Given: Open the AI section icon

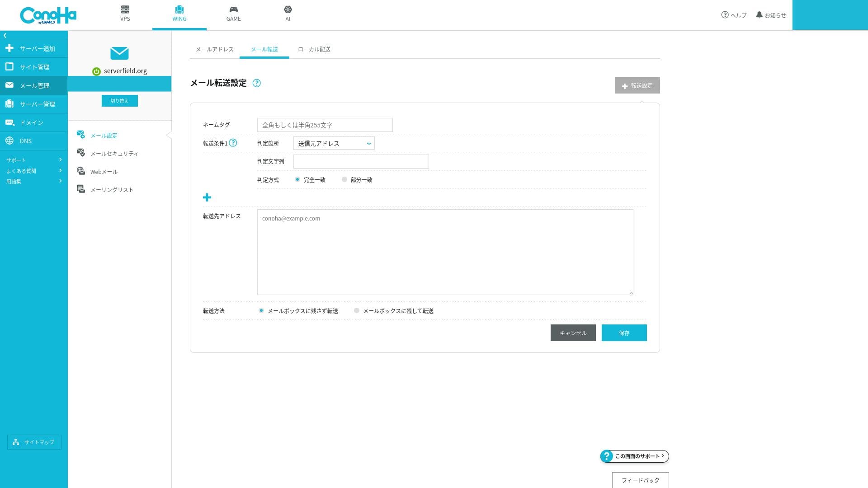Looking at the screenshot, I should 288,10.
